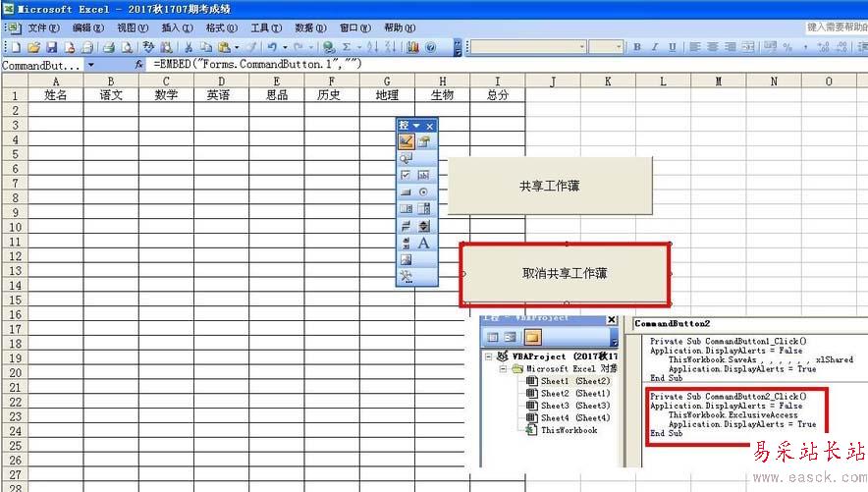Select the Scroll Bar control tool
The height and width of the screenshot is (492, 868).
[406, 243]
